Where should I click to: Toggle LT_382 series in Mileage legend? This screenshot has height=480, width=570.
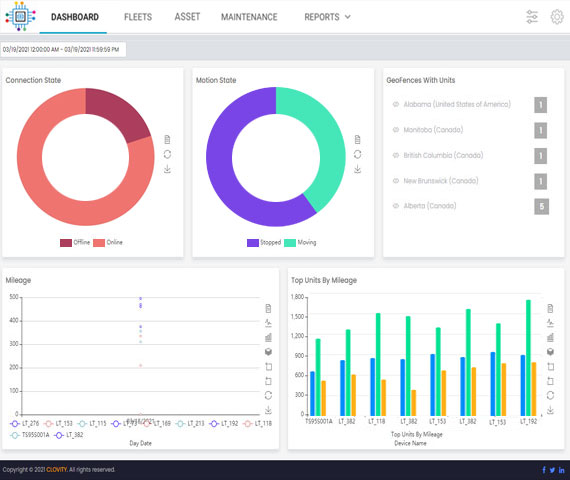point(69,435)
